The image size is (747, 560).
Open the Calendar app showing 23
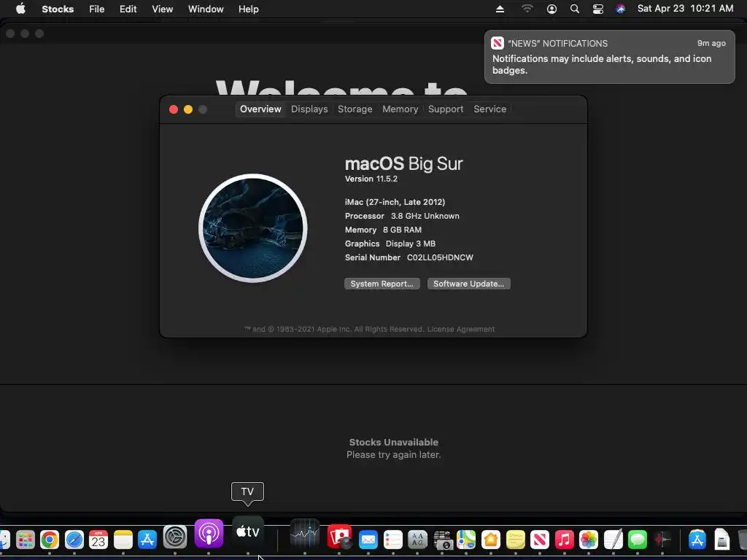tap(98, 540)
